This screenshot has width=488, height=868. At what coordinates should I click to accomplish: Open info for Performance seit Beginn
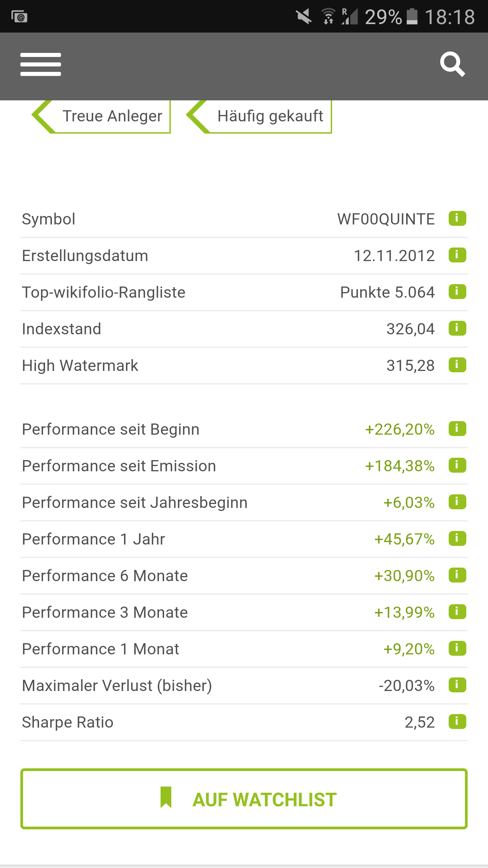click(x=457, y=429)
